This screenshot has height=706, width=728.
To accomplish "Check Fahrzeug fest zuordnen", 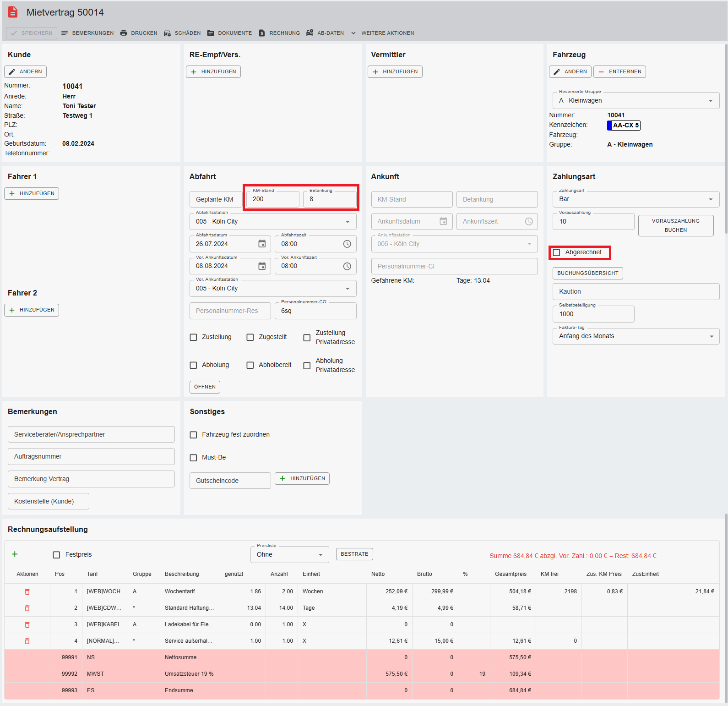I will coord(194,435).
